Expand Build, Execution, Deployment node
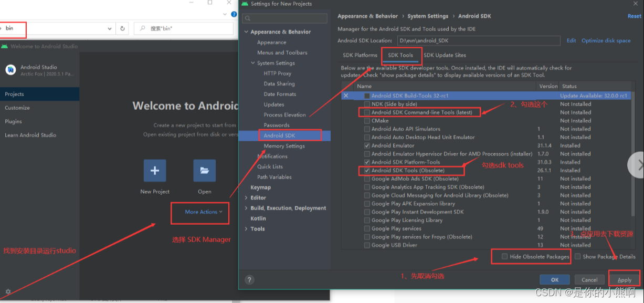 [246, 208]
